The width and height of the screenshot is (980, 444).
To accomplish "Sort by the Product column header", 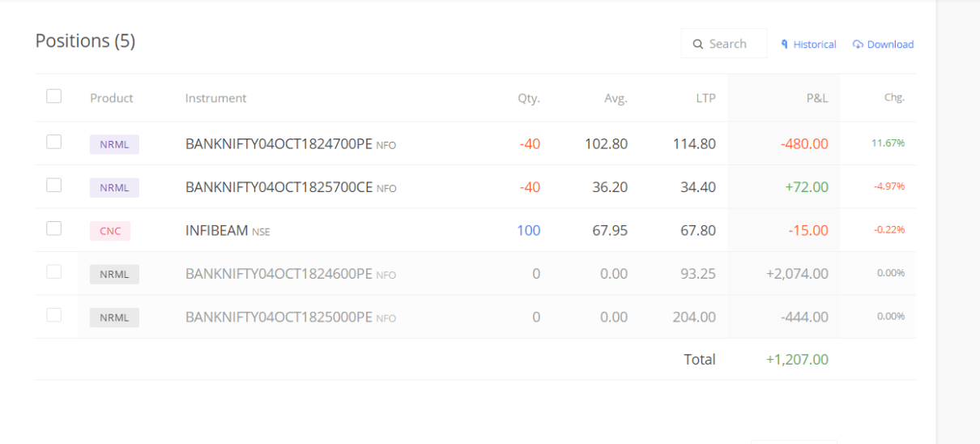I will [x=112, y=98].
